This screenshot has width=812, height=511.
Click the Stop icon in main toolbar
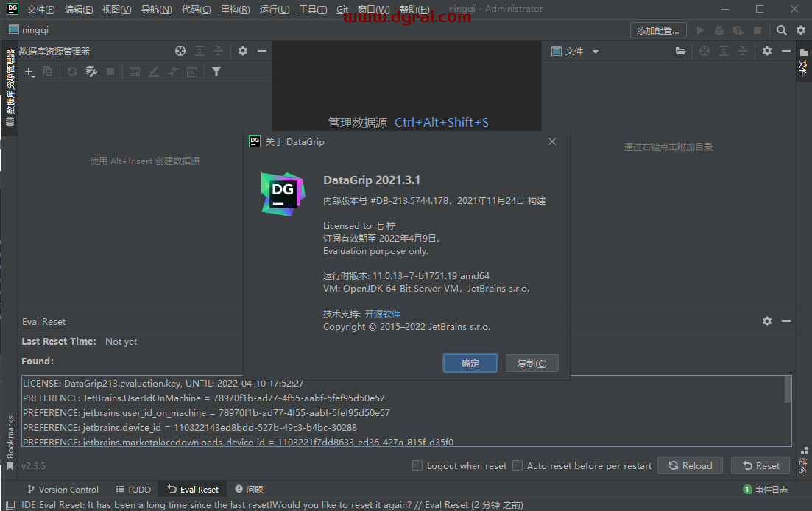[x=757, y=30]
